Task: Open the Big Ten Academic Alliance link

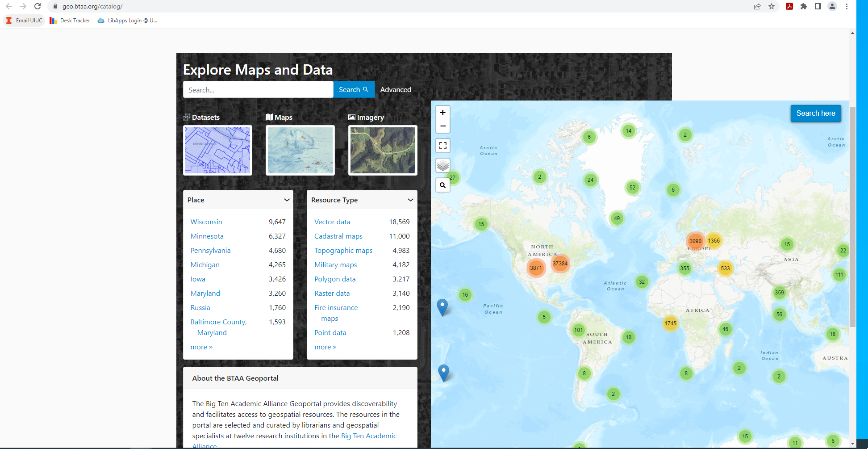Action: click(369, 436)
